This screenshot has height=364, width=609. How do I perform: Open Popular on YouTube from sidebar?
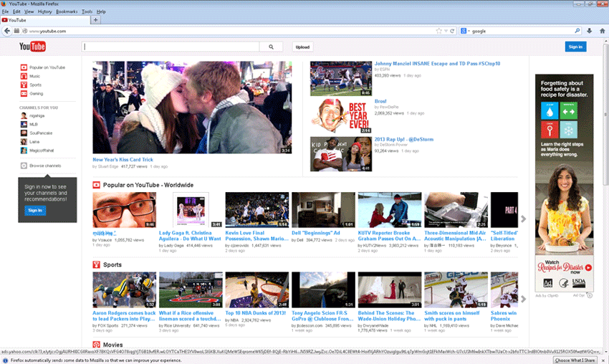[47, 67]
